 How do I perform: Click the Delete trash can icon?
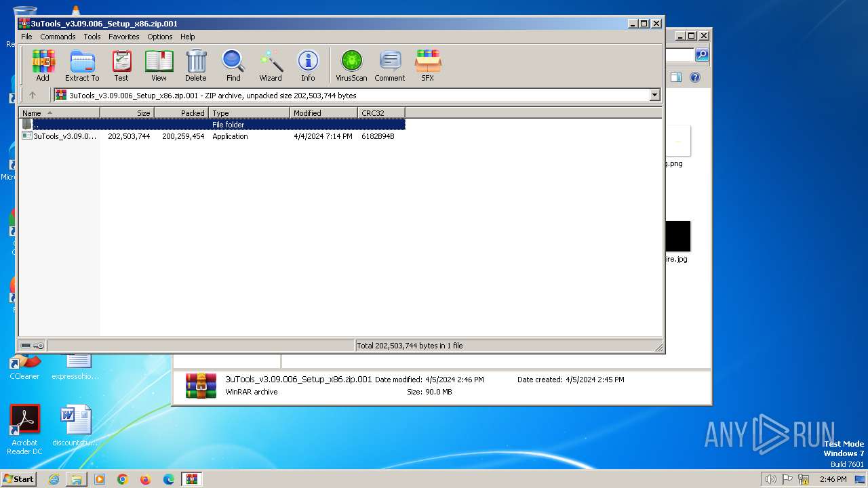(196, 66)
